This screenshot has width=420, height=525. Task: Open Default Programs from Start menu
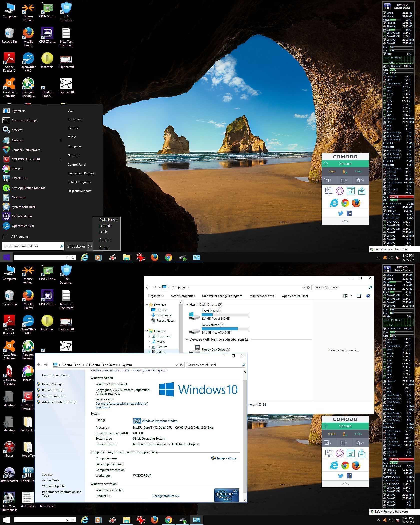pyautogui.click(x=79, y=182)
